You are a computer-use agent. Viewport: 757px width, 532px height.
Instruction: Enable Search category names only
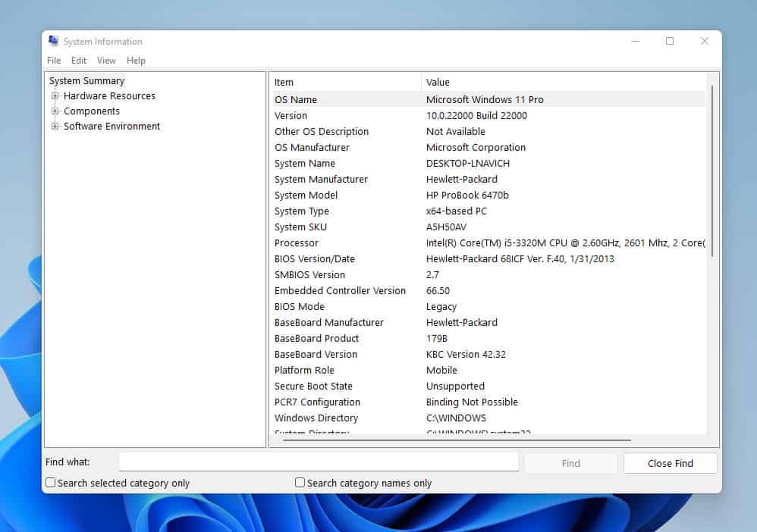pos(300,483)
